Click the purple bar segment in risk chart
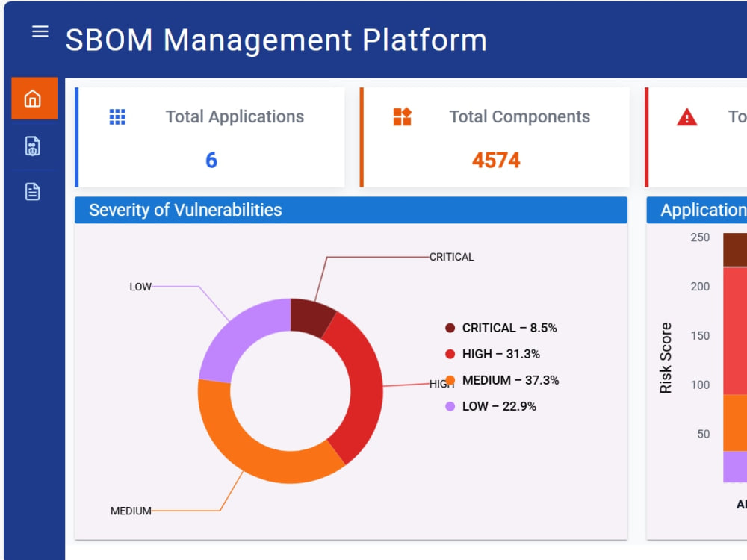The width and height of the screenshot is (747, 560). (735, 467)
